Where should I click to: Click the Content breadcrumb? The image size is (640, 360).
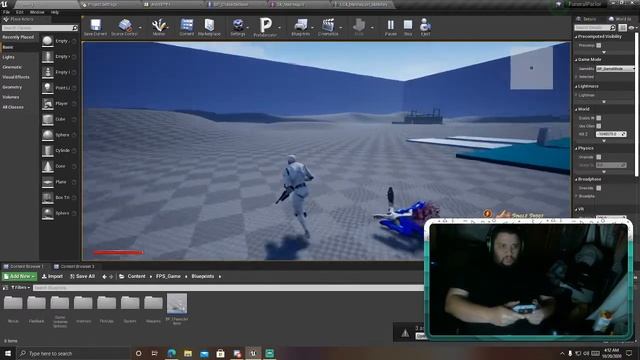pos(136,277)
